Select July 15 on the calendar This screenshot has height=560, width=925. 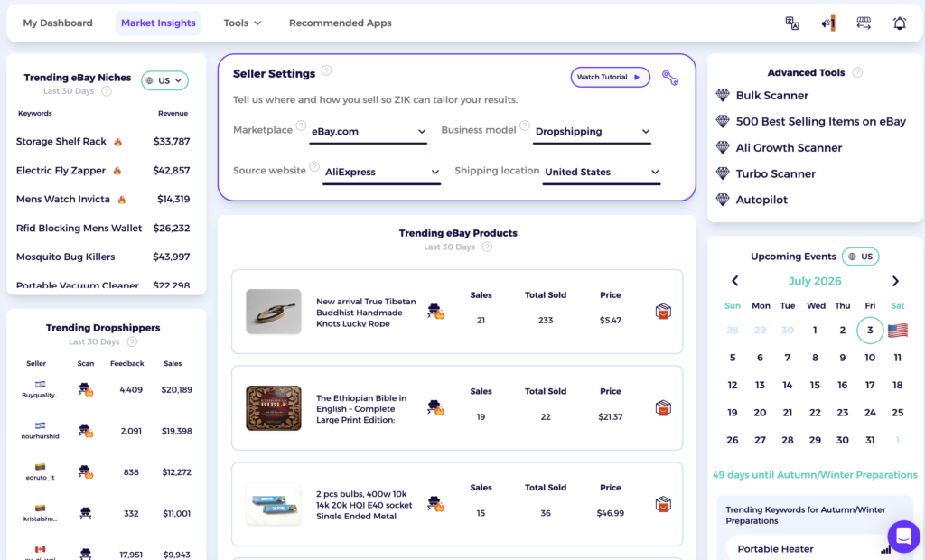pyautogui.click(x=815, y=386)
